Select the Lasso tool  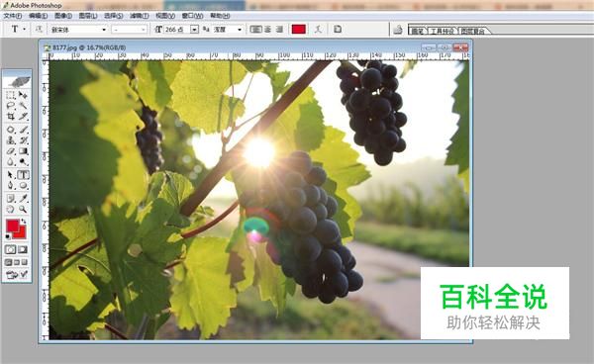click(x=11, y=106)
